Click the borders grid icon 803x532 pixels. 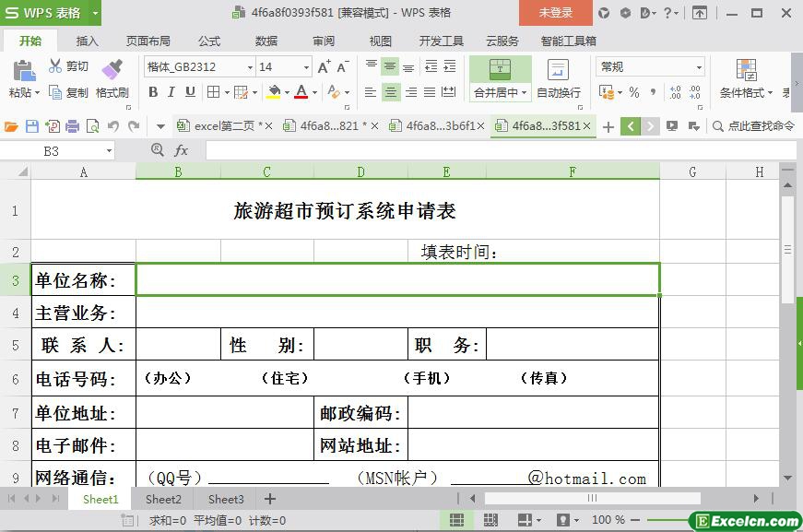(213, 92)
